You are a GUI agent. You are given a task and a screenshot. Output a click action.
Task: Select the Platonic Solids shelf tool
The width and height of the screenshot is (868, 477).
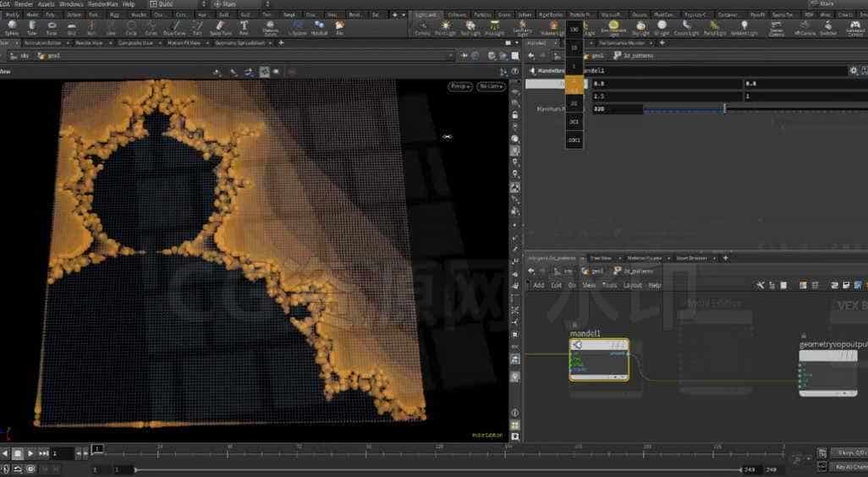pos(270,28)
